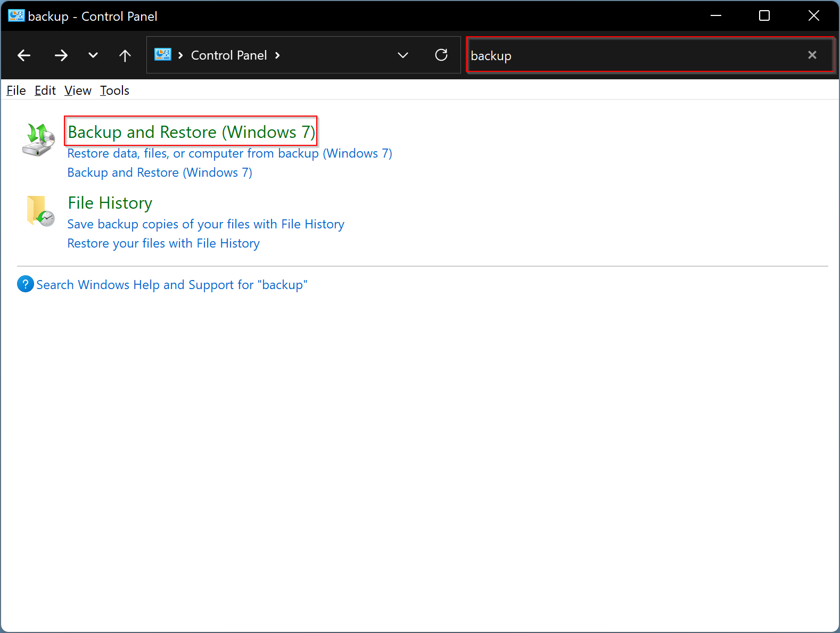Open the View menu

(78, 91)
